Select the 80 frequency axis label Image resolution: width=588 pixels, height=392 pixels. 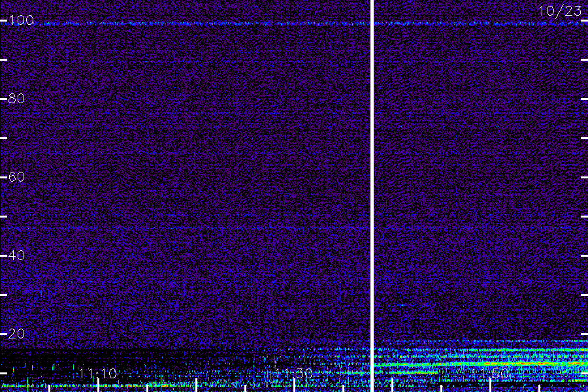16,99
